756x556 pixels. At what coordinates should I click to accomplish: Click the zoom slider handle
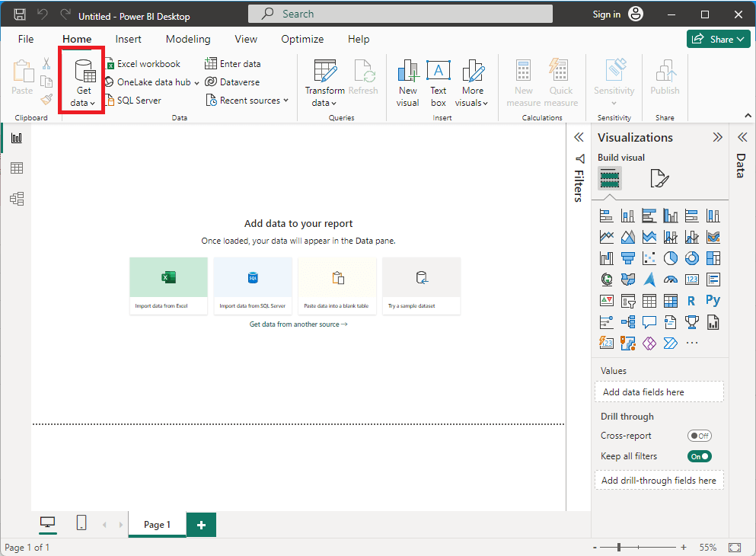(619, 548)
